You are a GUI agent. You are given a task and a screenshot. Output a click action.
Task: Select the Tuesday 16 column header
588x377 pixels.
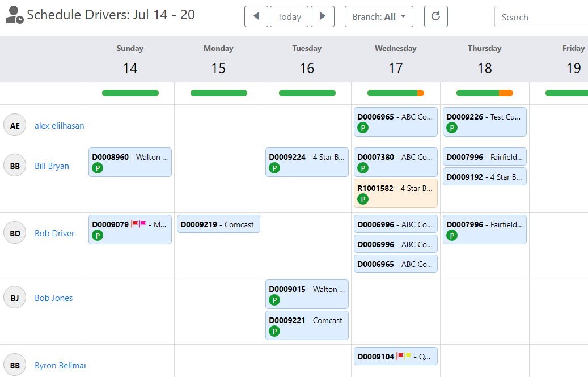tap(307, 60)
